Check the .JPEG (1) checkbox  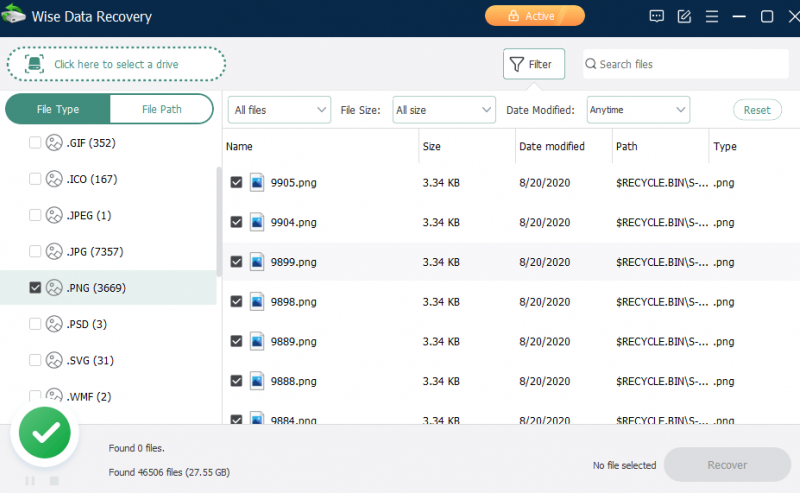(35, 215)
